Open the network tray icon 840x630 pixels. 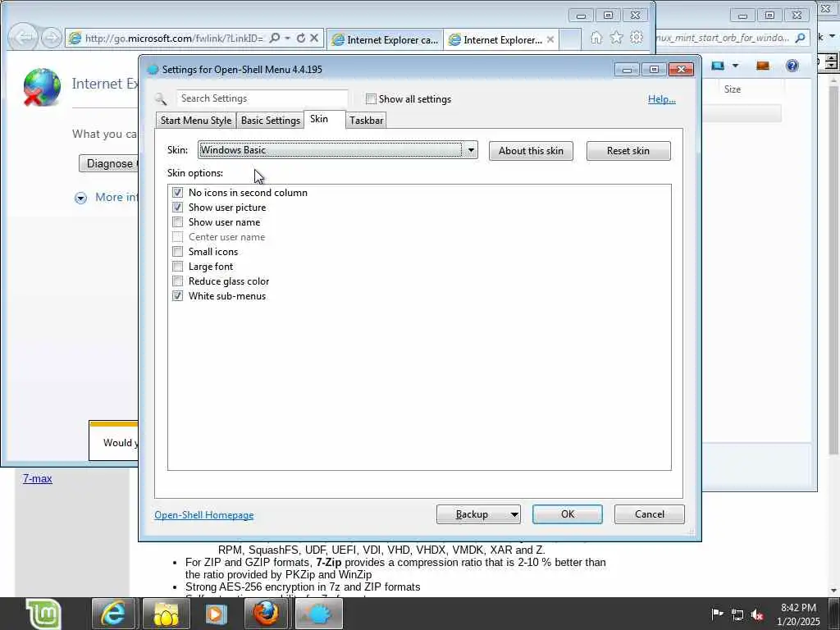coord(737,614)
